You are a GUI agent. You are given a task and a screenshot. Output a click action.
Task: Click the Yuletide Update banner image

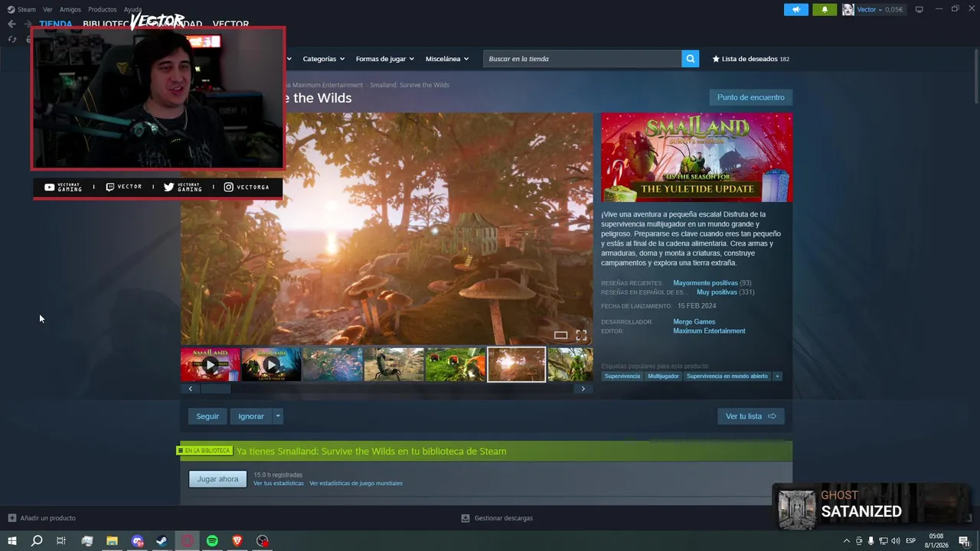[697, 158]
